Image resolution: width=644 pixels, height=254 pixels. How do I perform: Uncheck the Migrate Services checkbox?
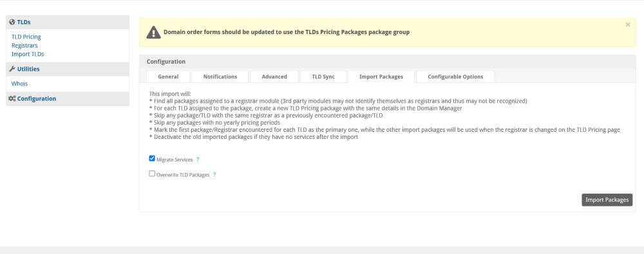coord(152,158)
